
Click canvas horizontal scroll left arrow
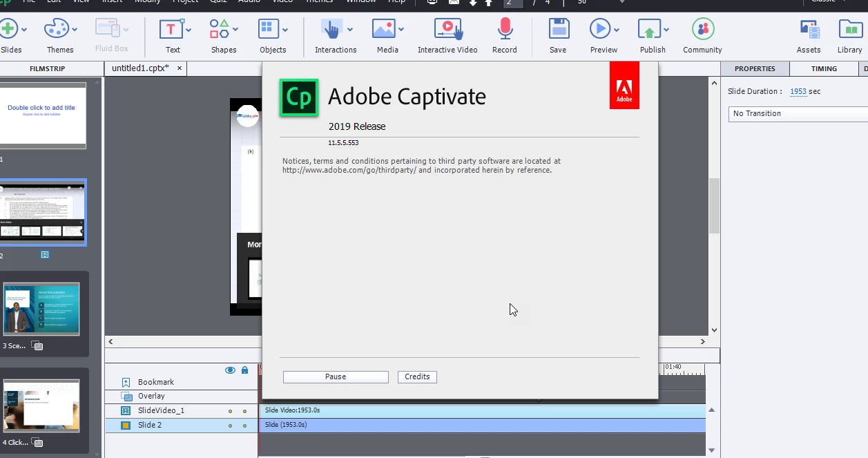click(110, 341)
